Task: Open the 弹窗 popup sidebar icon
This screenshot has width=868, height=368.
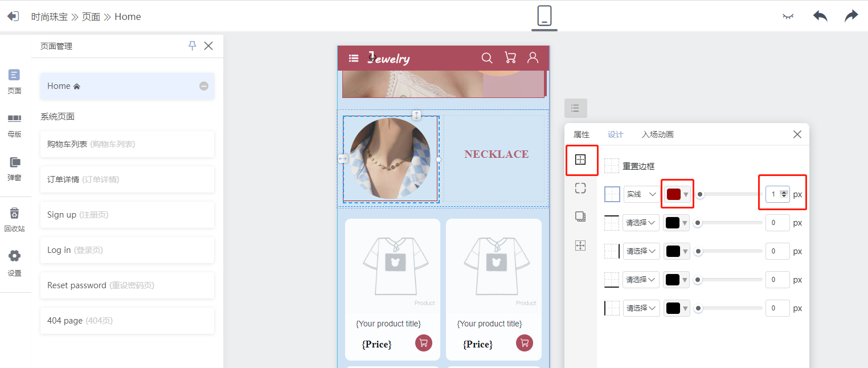Action: coord(14,169)
